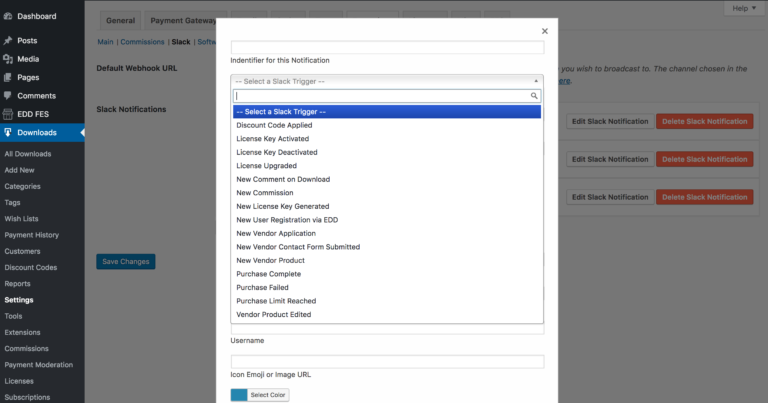Select New Vendor Application trigger
The width and height of the screenshot is (768, 403).
(x=387, y=234)
